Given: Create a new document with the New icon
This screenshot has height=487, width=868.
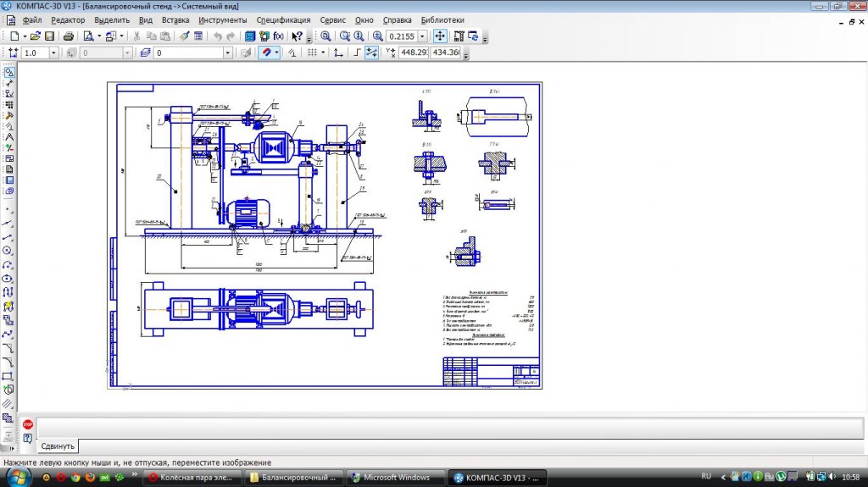Looking at the screenshot, I should pyautogui.click(x=14, y=36).
